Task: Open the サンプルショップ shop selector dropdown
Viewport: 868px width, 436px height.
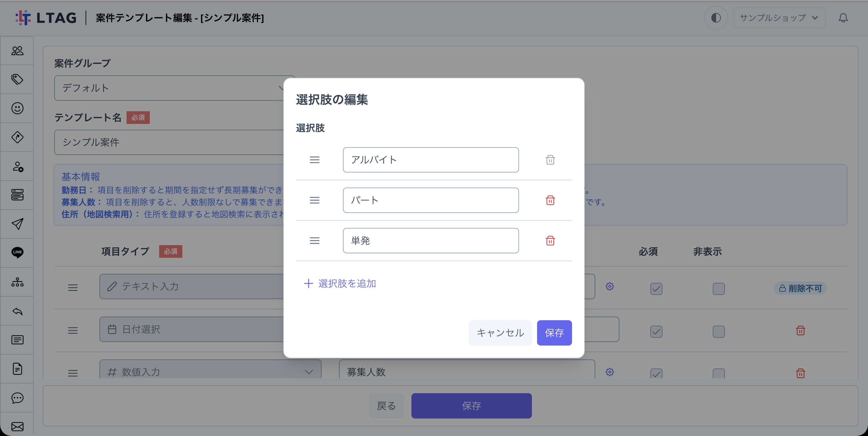Action: tap(779, 17)
